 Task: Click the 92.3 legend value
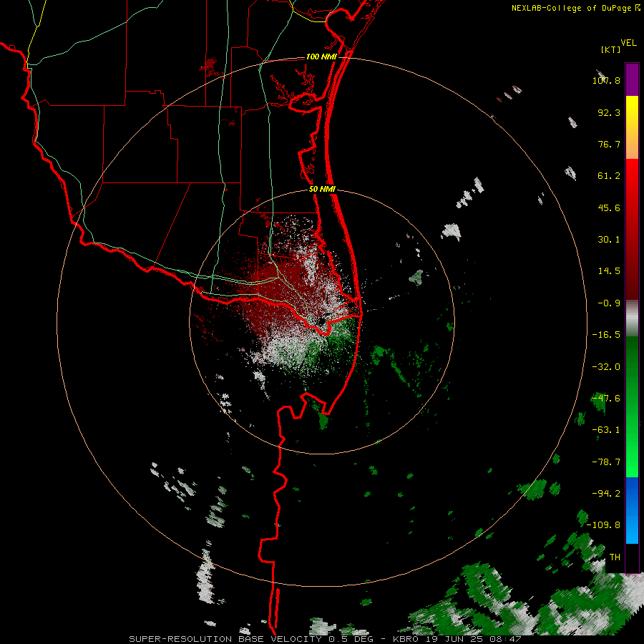pyautogui.click(x=609, y=112)
